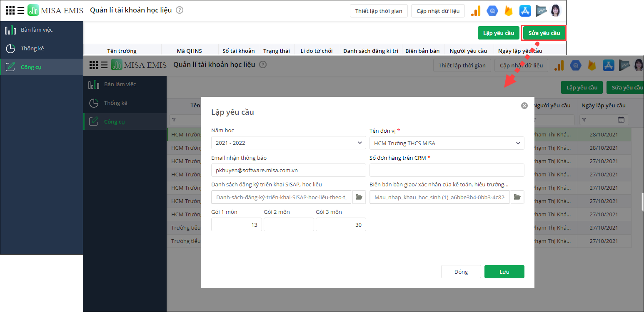This screenshot has width=644, height=312.
Task: Click filter funnel in Ngày lập yêu cầu column
Action: 584,120
